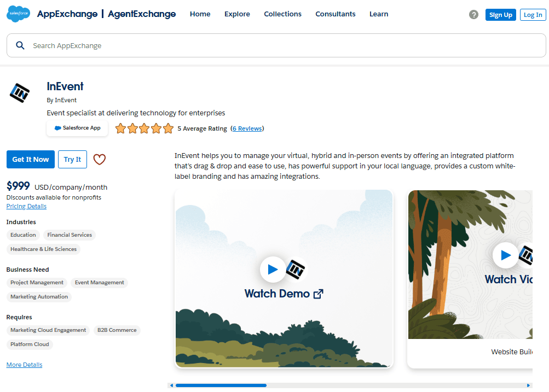Screen dimensions: 549x392
Task: Click the Website Builder card caption
Action: coord(512,352)
